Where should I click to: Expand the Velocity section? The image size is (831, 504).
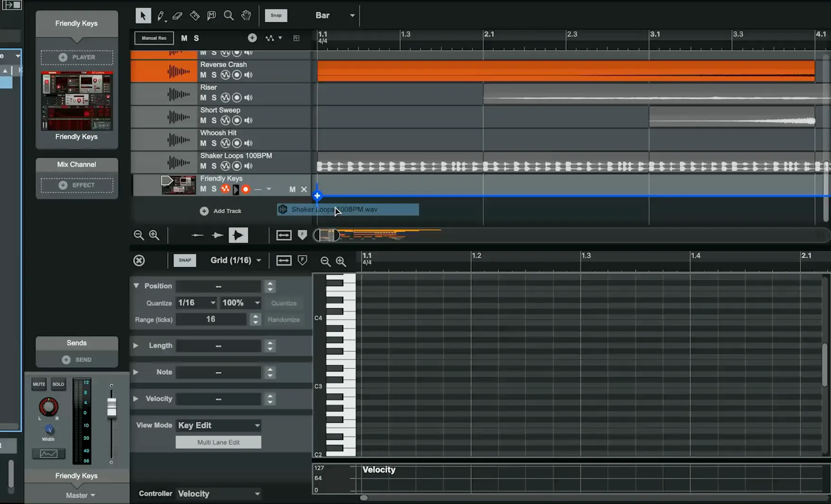[x=136, y=399]
